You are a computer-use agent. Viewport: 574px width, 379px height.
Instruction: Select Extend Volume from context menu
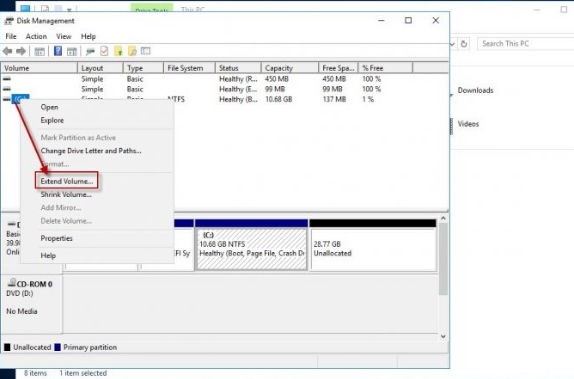tap(67, 181)
